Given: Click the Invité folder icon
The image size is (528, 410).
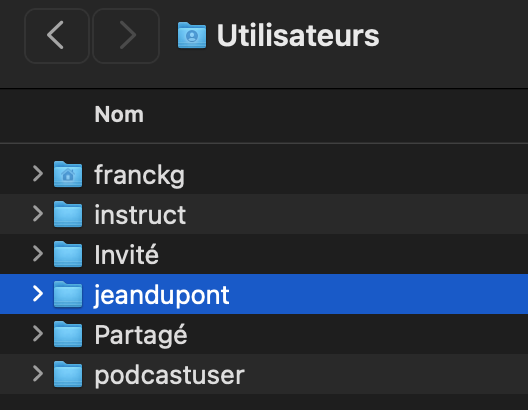Looking at the screenshot, I should point(68,254).
